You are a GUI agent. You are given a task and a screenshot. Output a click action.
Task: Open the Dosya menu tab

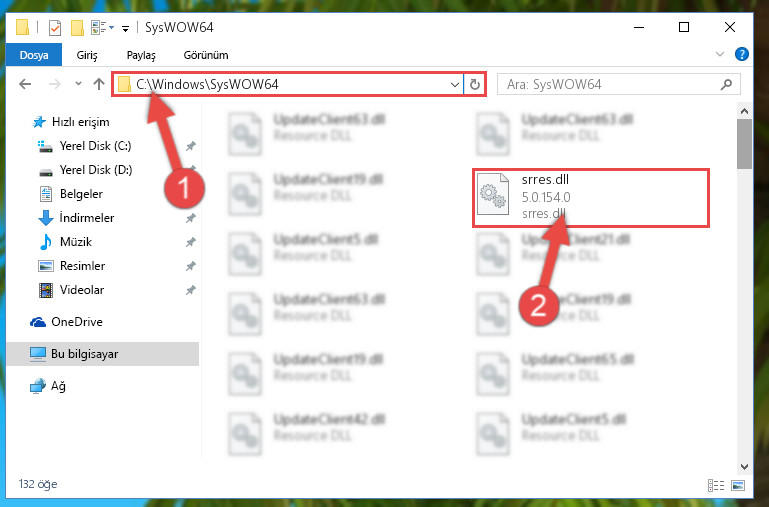tap(34, 55)
